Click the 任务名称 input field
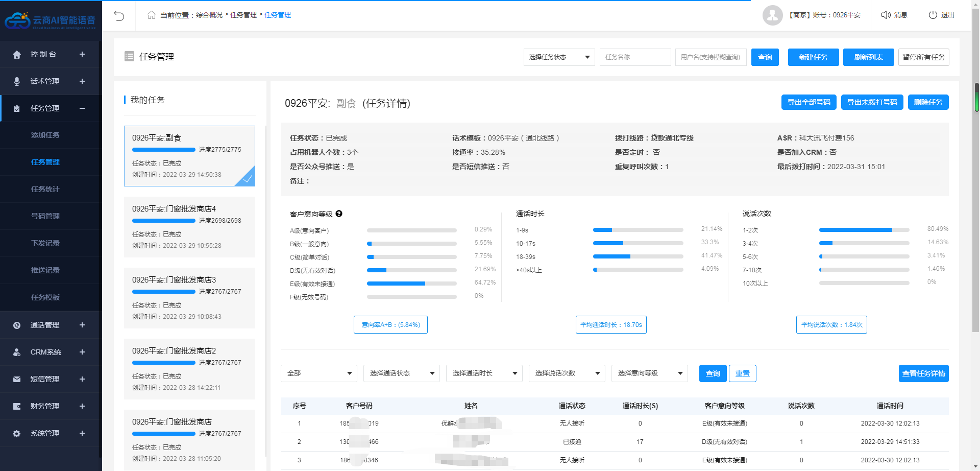This screenshot has width=980, height=471. (634, 57)
